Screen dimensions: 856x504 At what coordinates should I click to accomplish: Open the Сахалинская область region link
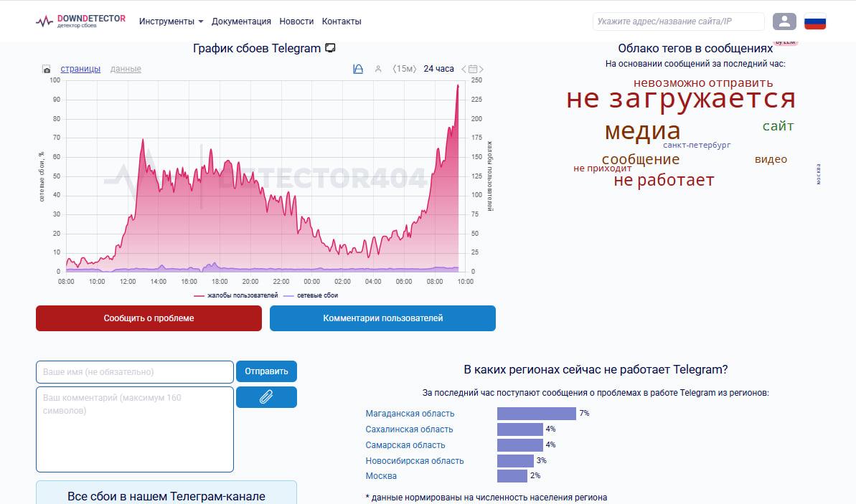[410, 429]
